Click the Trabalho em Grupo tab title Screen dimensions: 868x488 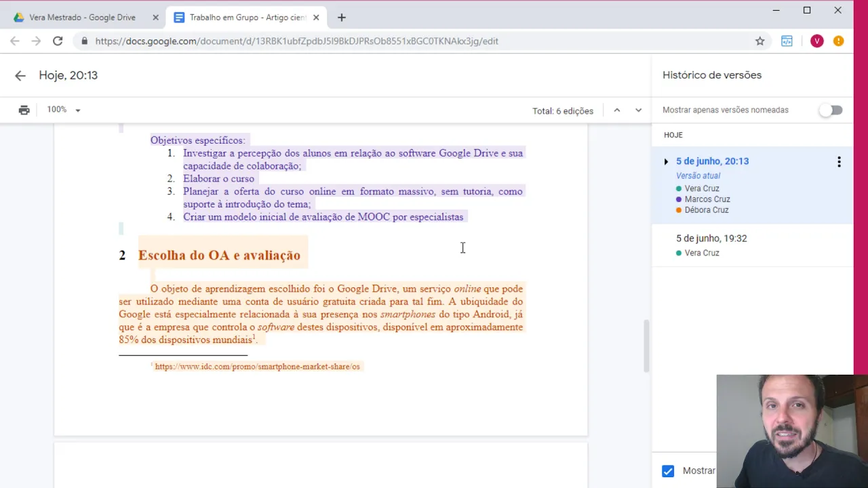coord(248,18)
